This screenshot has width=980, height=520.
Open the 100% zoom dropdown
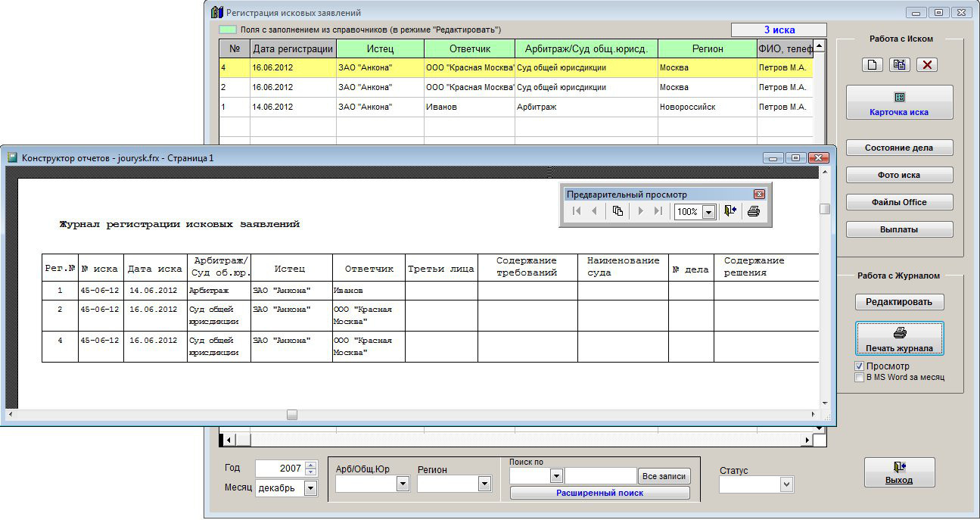709,212
